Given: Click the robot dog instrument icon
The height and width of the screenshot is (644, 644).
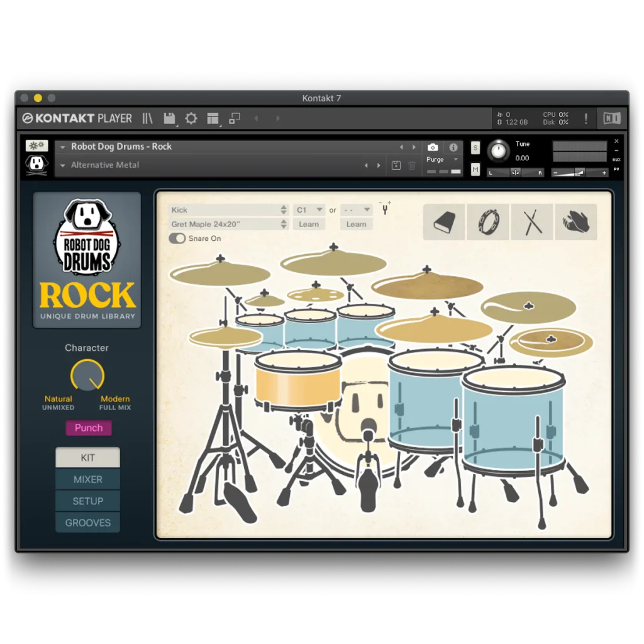Looking at the screenshot, I should [36, 164].
